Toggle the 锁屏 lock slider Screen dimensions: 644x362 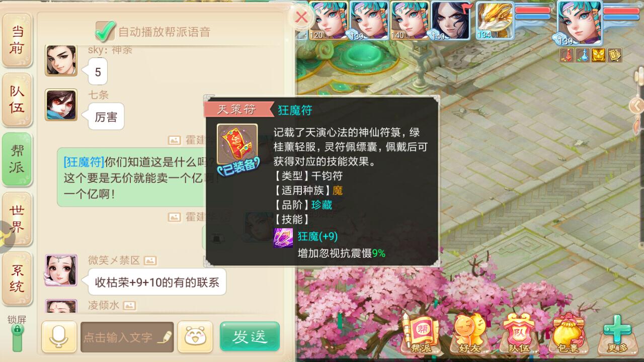pos(17,337)
